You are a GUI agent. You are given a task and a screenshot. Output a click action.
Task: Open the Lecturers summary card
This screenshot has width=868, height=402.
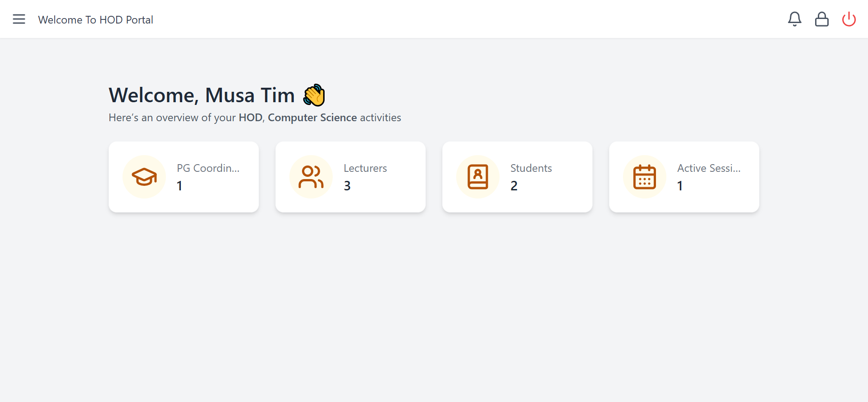click(350, 177)
